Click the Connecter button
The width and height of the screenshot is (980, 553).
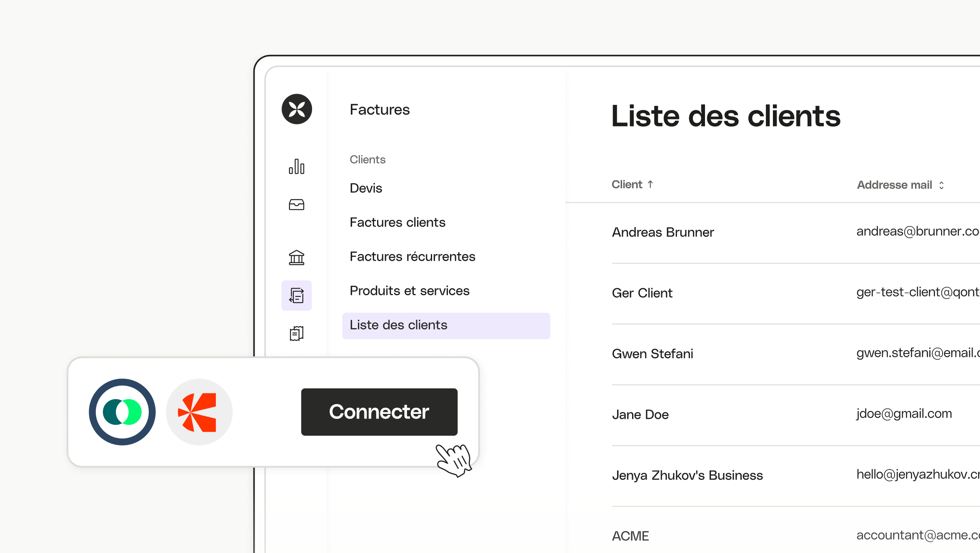(x=379, y=412)
